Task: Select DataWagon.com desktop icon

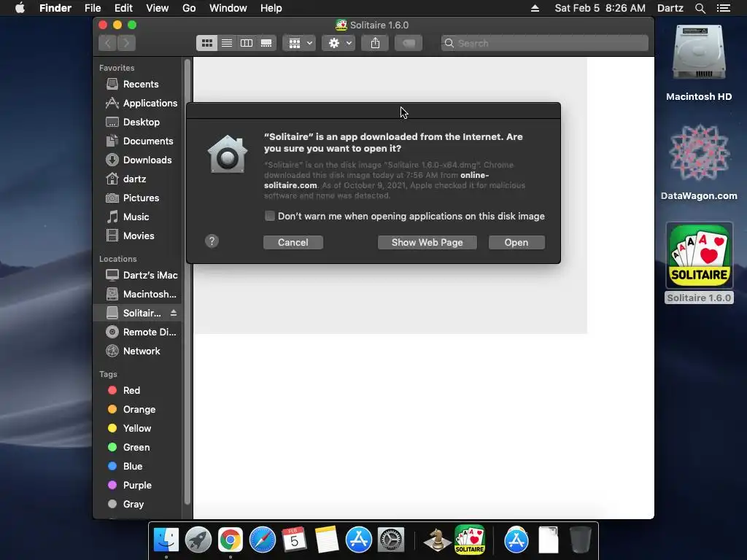Action: pos(699,162)
